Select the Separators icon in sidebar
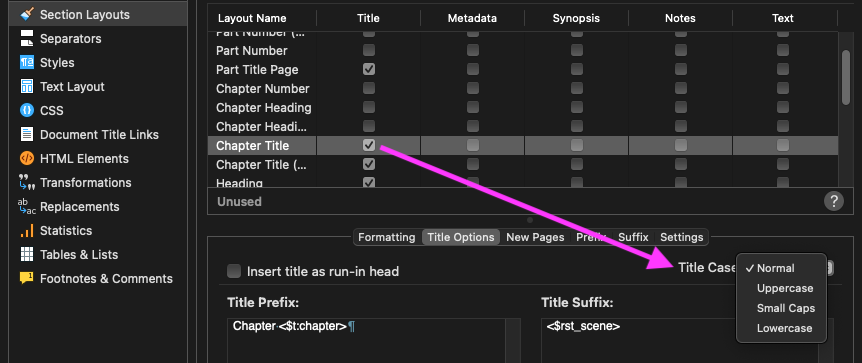 pos(26,39)
